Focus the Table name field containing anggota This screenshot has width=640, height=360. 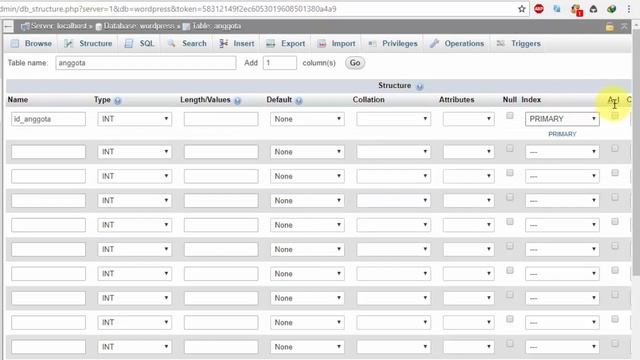coord(146,63)
